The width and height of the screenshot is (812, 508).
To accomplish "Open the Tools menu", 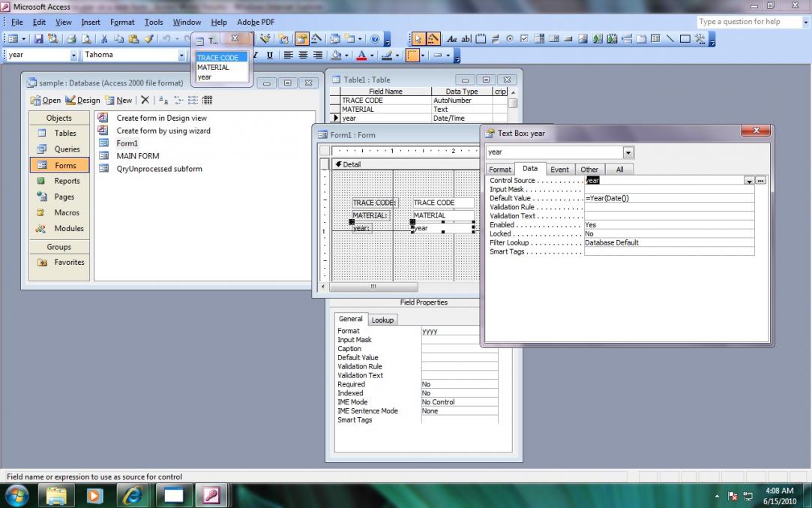I will (154, 23).
